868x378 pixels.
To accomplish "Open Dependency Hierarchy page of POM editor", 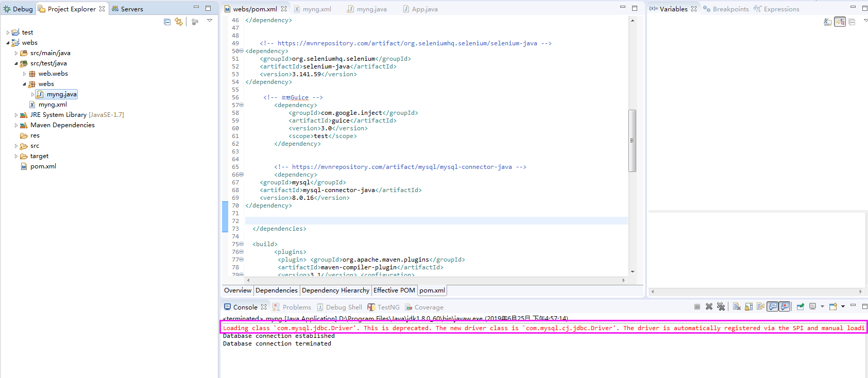I will [x=335, y=290].
